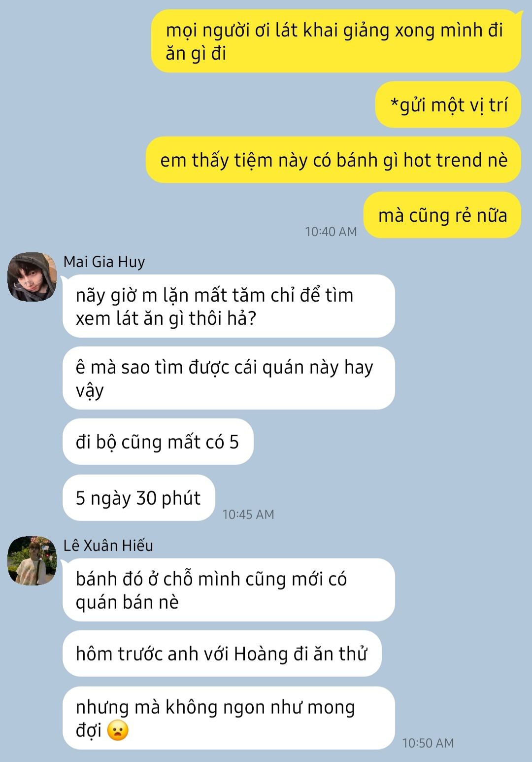Select the 'nãy giờ m lặn mất tăm' message
Image resolution: width=532 pixels, height=762 pixels.
(229, 306)
